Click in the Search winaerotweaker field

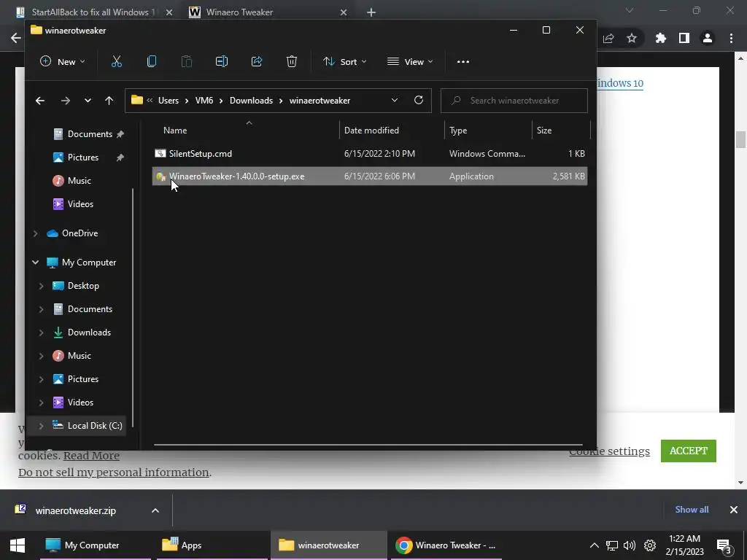tap(514, 101)
